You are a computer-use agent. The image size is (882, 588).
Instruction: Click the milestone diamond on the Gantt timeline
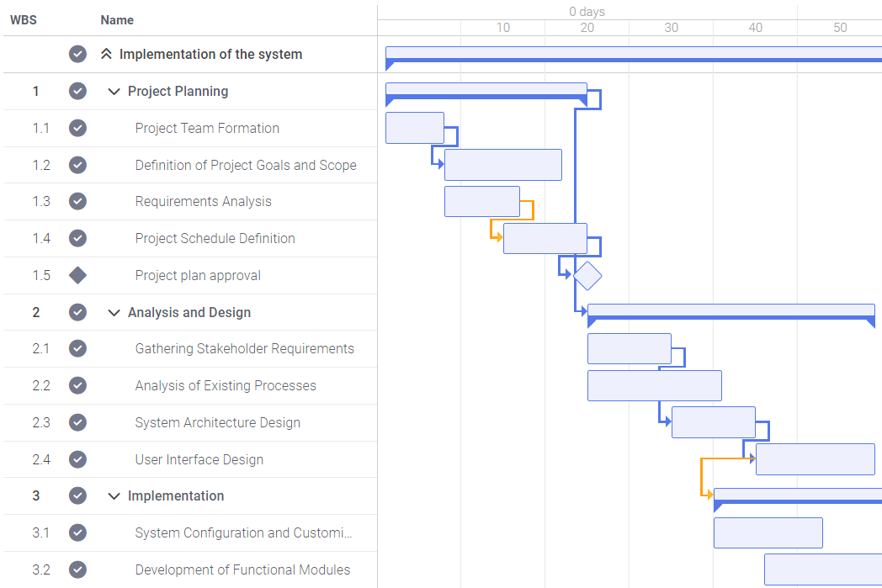[587, 276]
